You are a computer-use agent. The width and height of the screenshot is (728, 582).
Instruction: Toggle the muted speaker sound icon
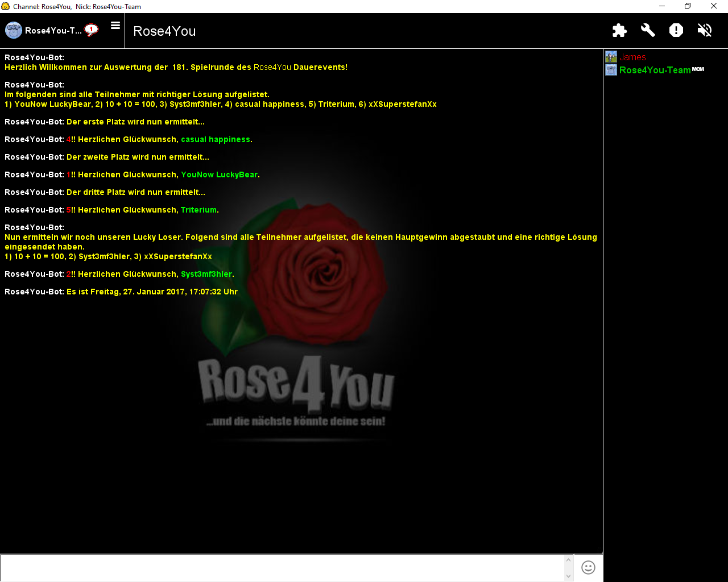705,30
